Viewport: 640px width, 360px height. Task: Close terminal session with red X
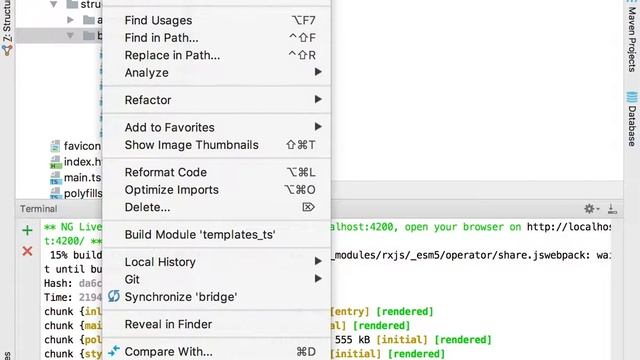tap(27, 251)
